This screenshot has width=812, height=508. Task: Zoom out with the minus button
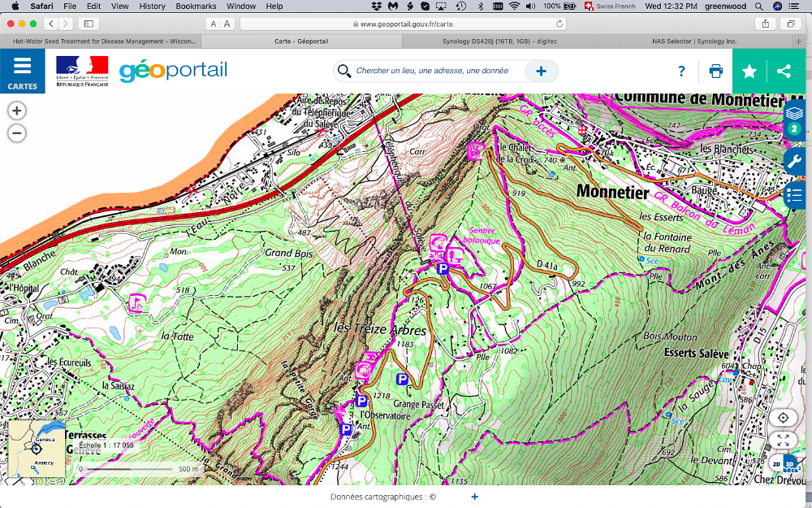17,134
